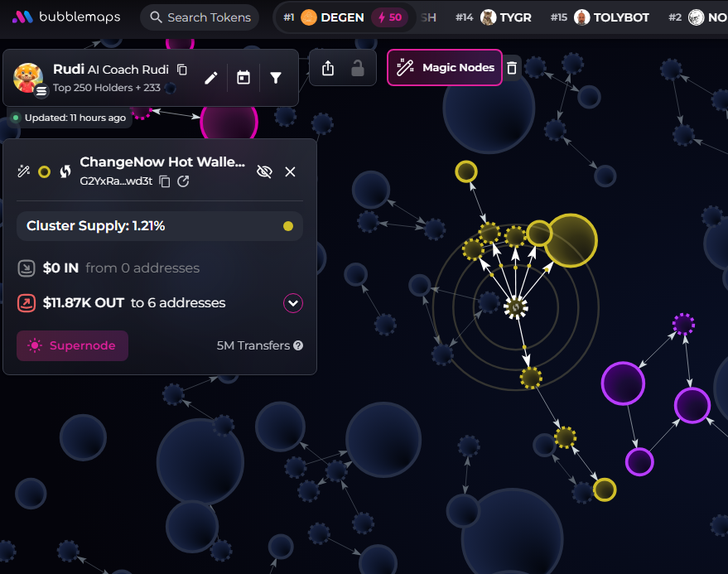728x574 pixels.
Task: Delete magic nodes with trash icon
Action: point(512,68)
